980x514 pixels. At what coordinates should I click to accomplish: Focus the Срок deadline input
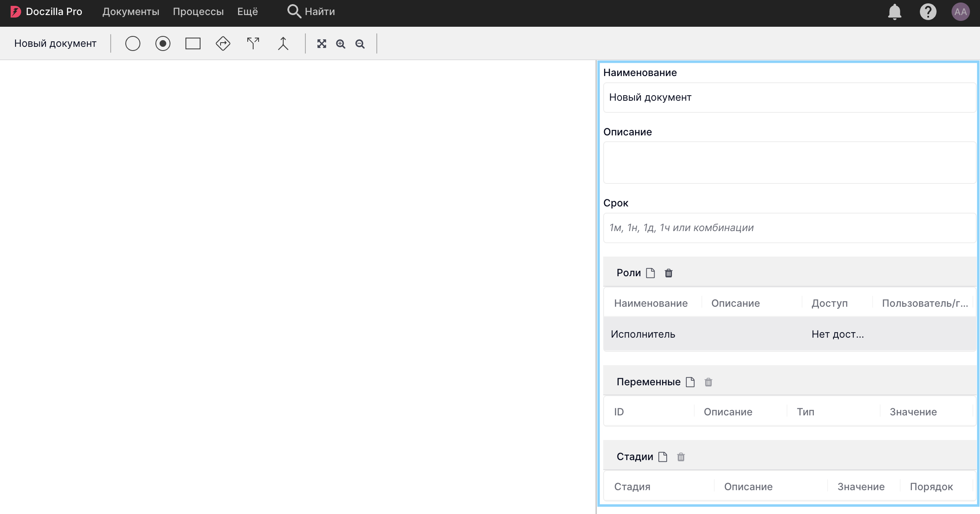tap(789, 228)
